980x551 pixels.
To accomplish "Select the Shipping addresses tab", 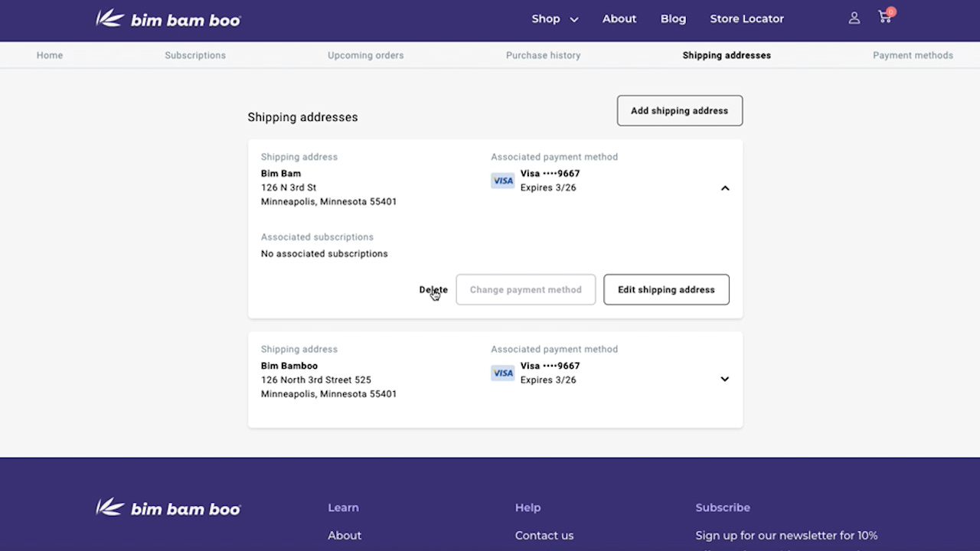I will (x=727, y=55).
